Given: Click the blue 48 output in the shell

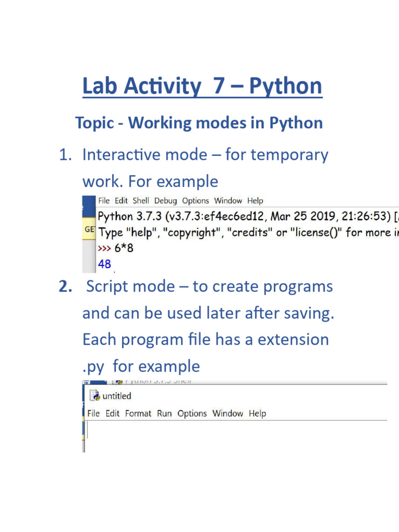Looking at the screenshot, I should click(x=104, y=264).
